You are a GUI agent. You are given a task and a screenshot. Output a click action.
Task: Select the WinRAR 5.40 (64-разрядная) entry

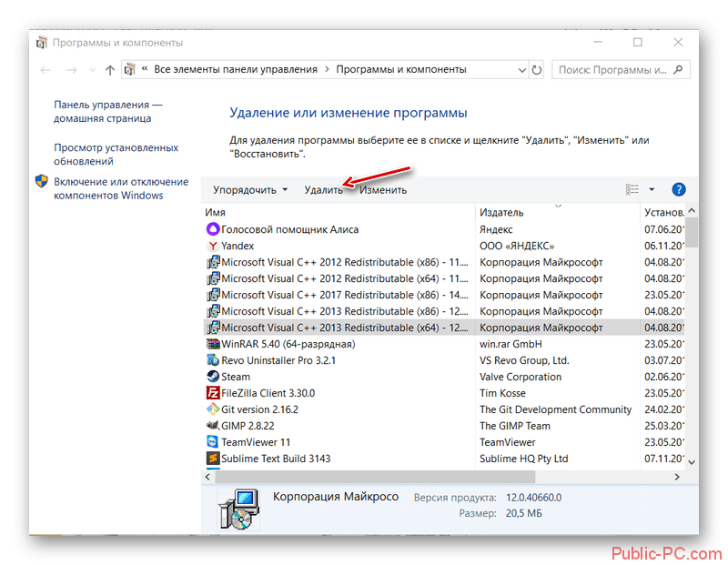[288, 344]
